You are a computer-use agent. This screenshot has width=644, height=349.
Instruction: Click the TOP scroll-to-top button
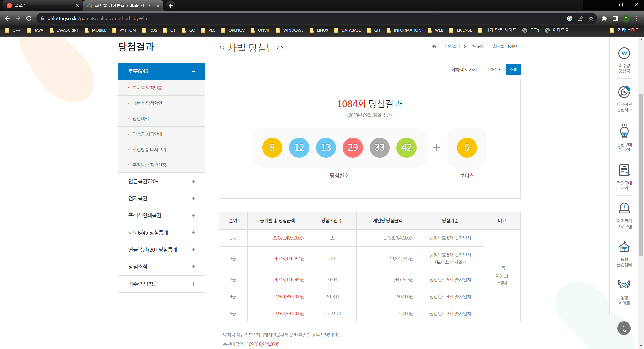[x=624, y=328]
